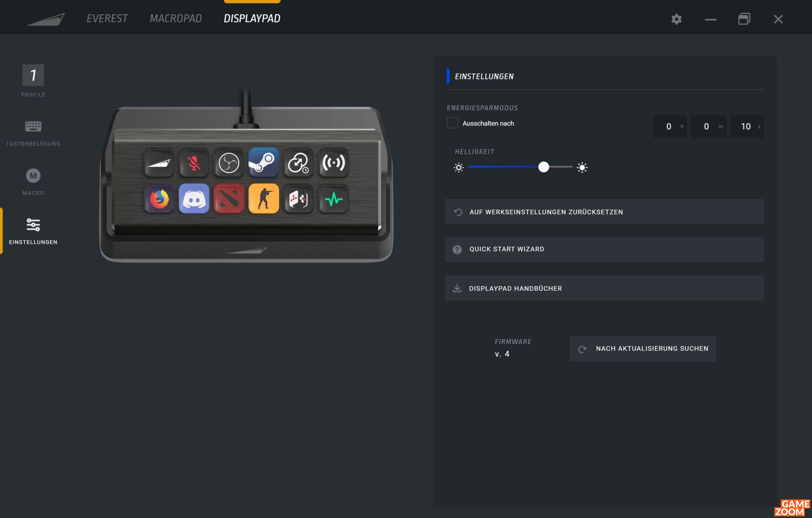Open the gear settings icon
The height and width of the screenshot is (518, 812).
(677, 19)
